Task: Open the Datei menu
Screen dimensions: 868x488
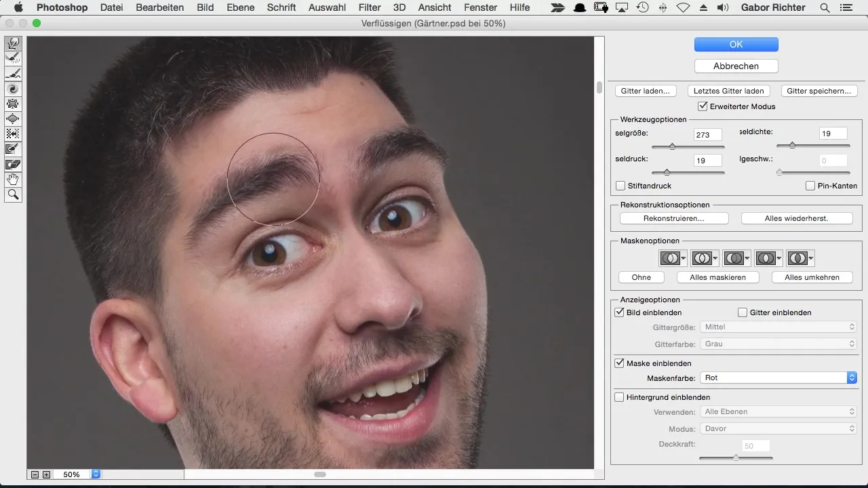Action: tap(111, 7)
